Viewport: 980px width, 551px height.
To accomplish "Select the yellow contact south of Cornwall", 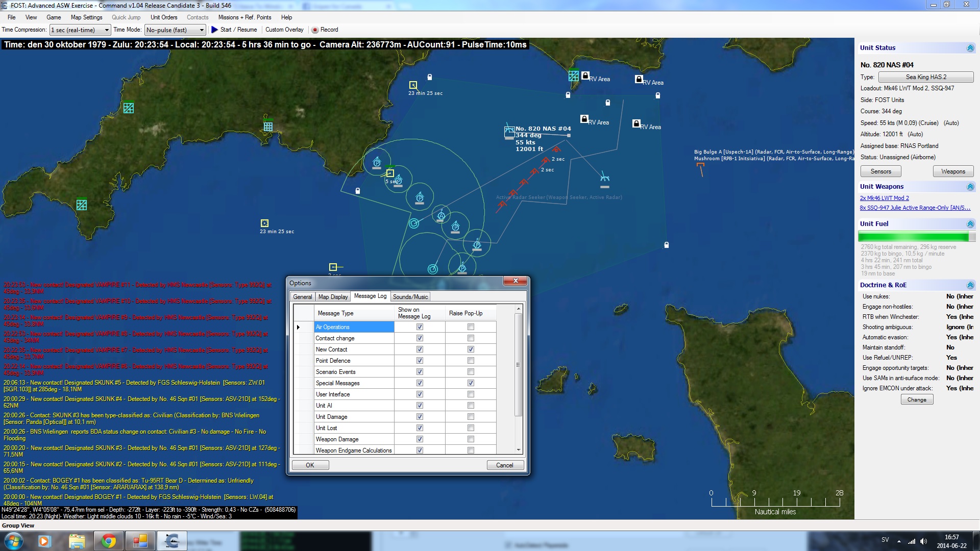I will pyautogui.click(x=264, y=223).
